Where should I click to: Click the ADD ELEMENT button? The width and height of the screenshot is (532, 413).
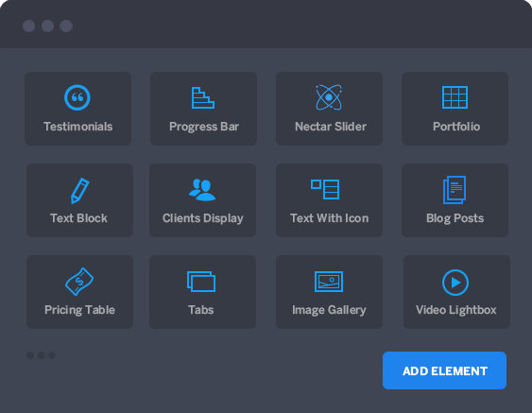444,370
